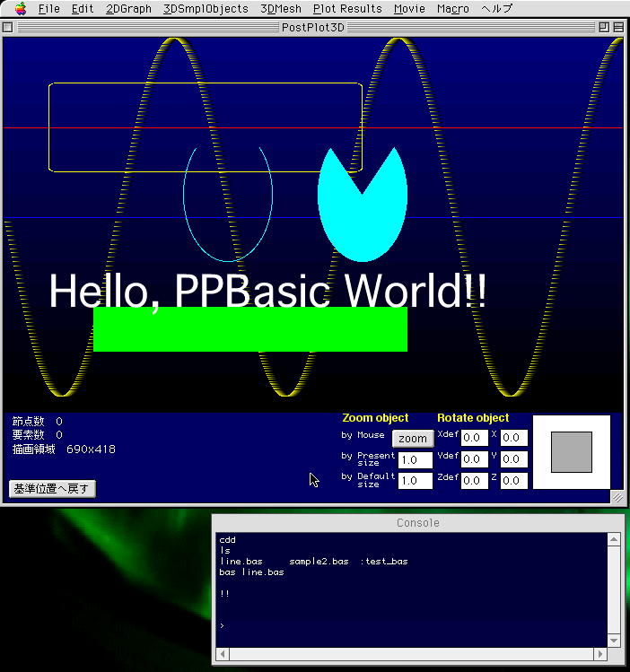The width and height of the screenshot is (630, 672).
Task: Click the Console scroll right arrow
Action: 600,654
